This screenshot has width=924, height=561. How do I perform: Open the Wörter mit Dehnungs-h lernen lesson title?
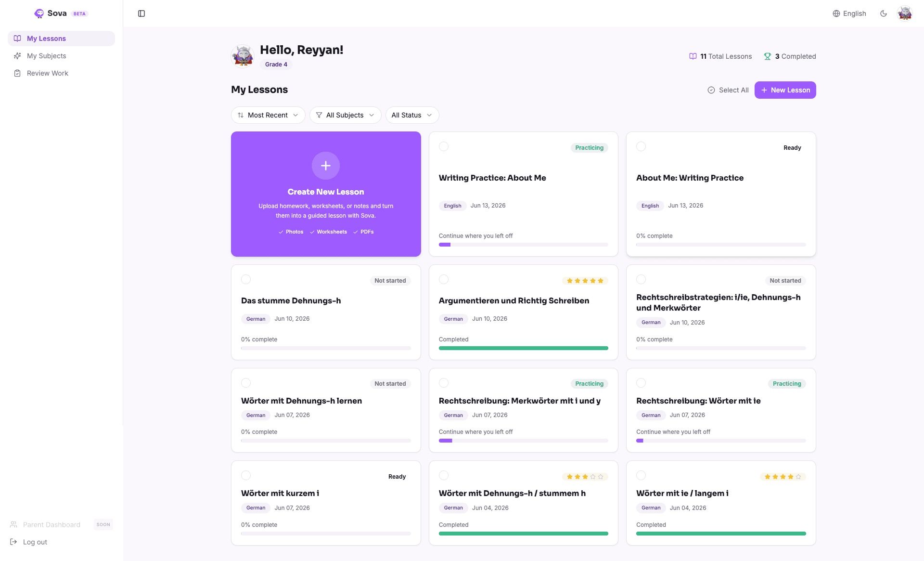301,401
